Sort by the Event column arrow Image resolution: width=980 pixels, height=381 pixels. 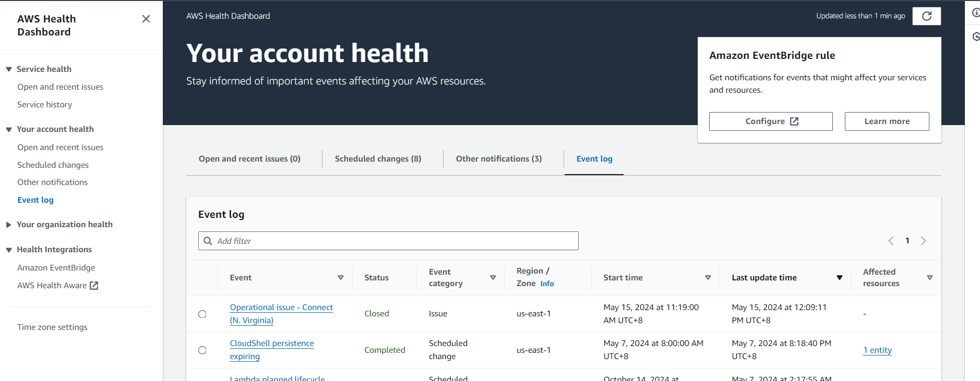(x=341, y=278)
